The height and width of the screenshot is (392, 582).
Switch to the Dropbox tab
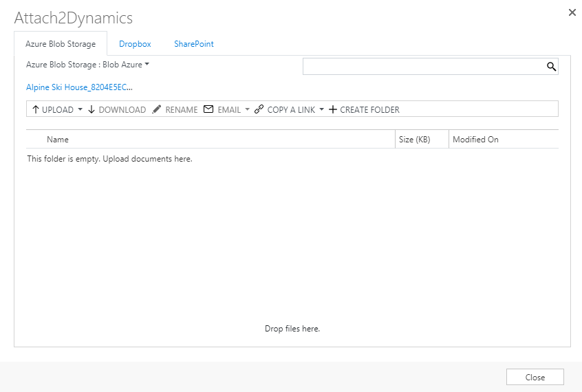tap(135, 44)
